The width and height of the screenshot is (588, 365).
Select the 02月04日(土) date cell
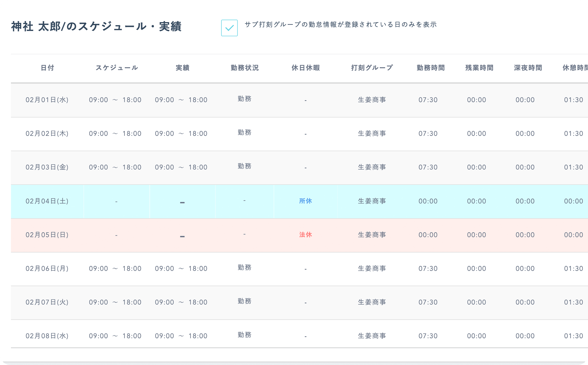point(47,201)
